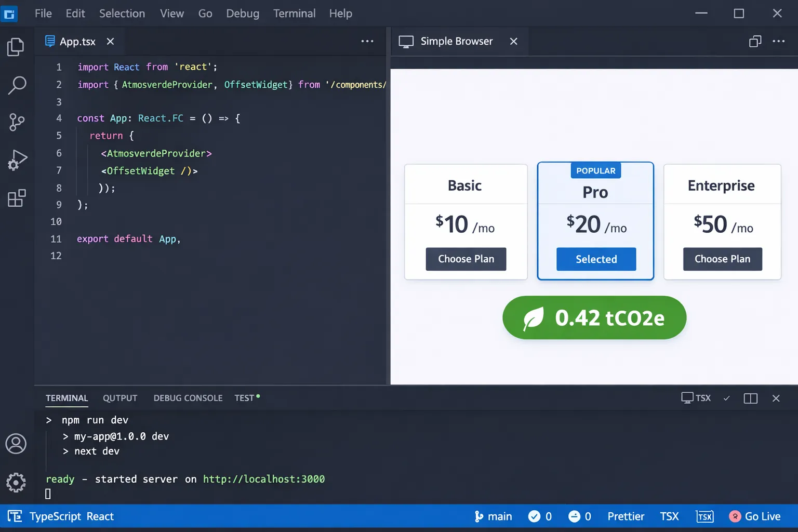798x532 pixels.
Task: Open the File menu
Action: click(x=43, y=14)
